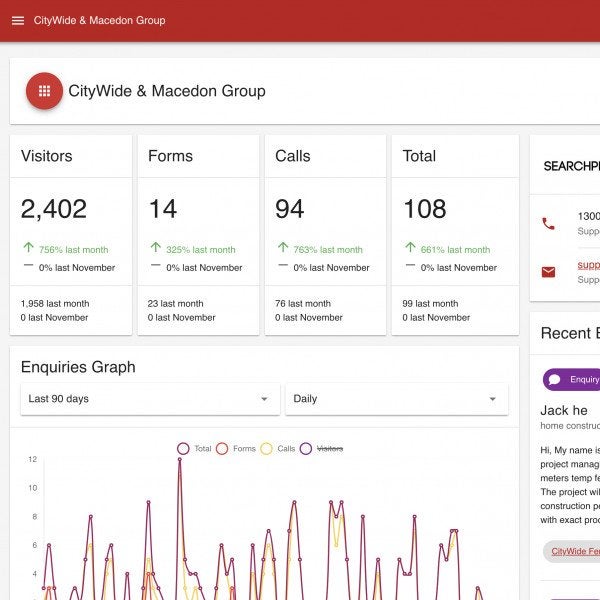Open the Last 90 days range dropdown
600x600 pixels.
[150, 399]
